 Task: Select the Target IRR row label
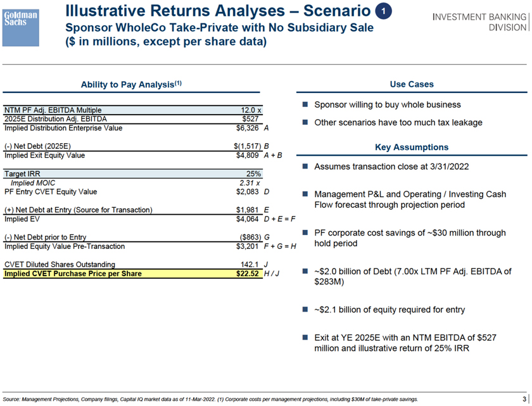pos(22,174)
